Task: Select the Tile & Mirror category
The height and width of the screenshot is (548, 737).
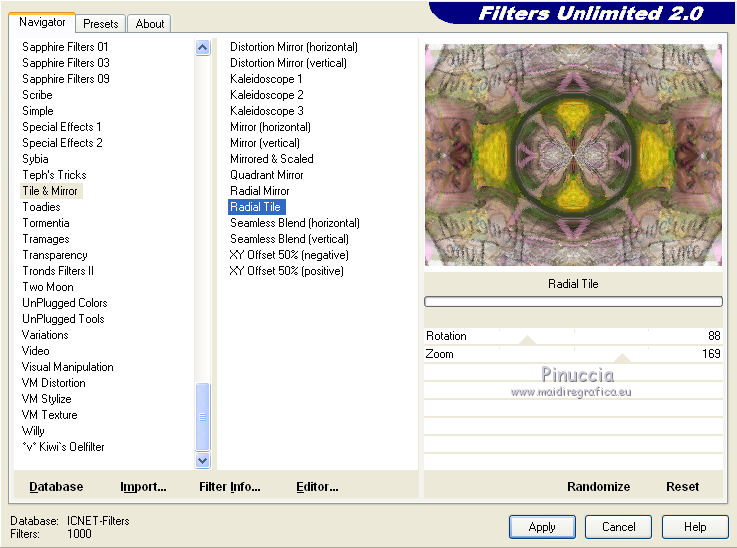Action: (x=50, y=191)
